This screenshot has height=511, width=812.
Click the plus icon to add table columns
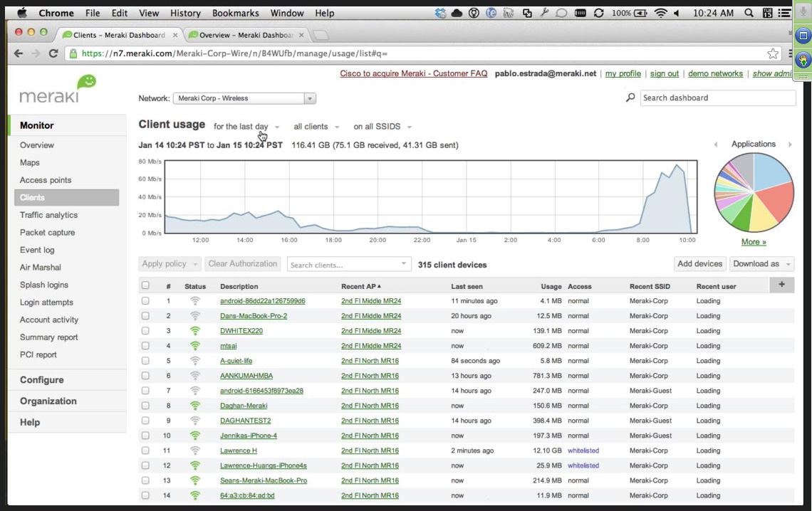[x=781, y=285]
